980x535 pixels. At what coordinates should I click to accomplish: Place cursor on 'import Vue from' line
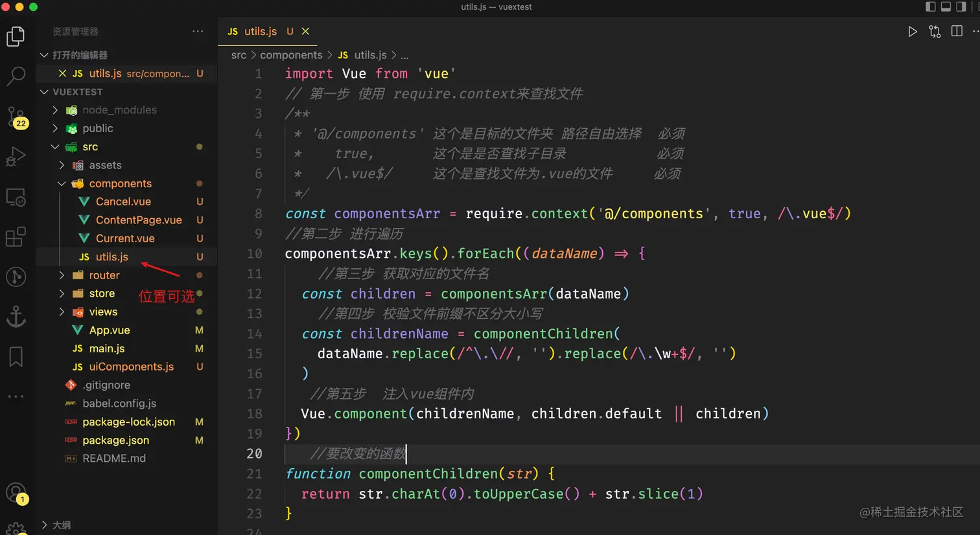point(370,74)
